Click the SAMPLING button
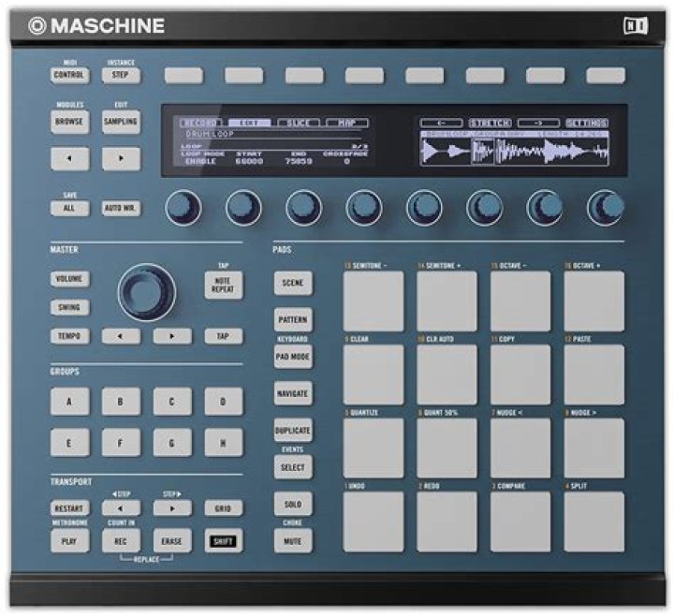Viewport: 674px width, 616px height. [x=121, y=122]
